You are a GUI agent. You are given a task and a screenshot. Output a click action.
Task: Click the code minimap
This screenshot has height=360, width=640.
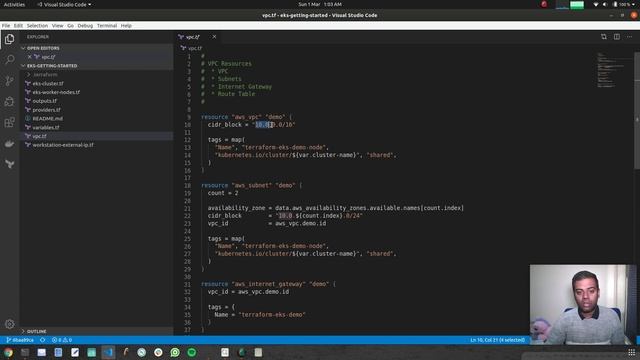(x=611, y=69)
